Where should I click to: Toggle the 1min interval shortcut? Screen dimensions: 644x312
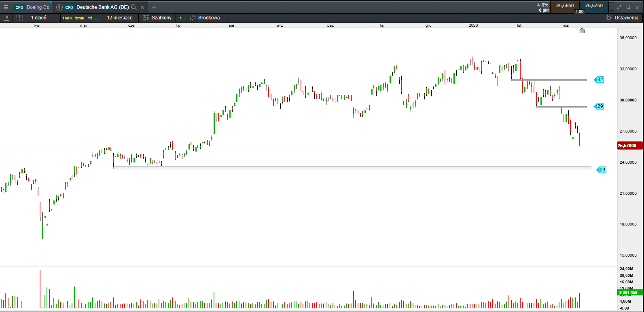tap(67, 18)
